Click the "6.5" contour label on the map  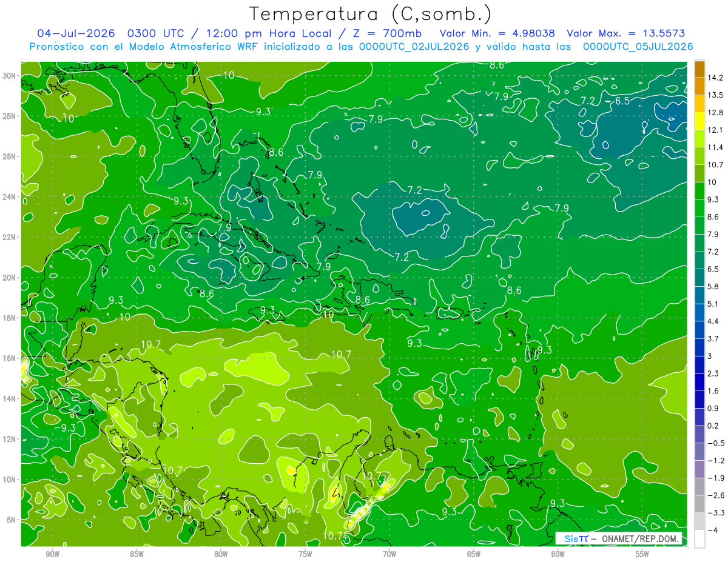(x=622, y=101)
